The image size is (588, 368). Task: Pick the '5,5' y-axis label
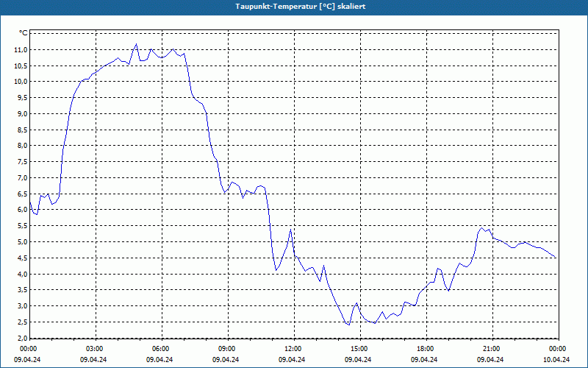point(23,226)
